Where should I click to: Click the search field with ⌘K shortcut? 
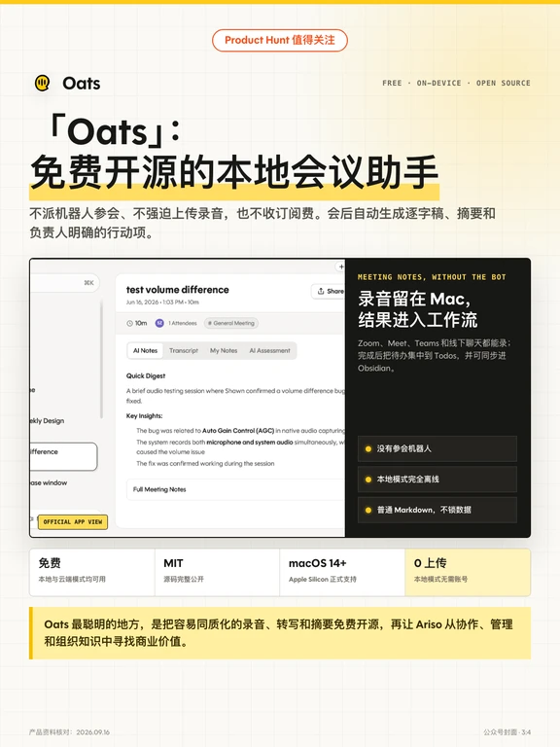pyautogui.click(x=64, y=283)
